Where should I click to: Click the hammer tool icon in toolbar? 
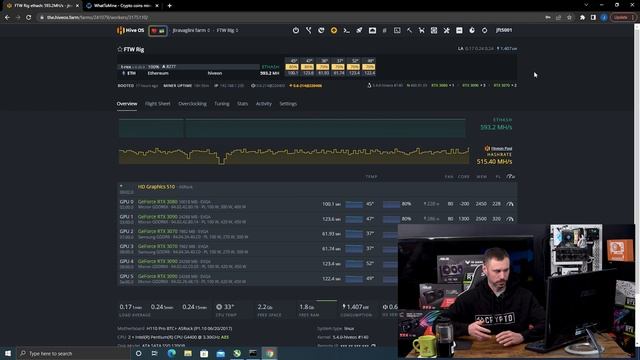click(x=409, y=30)
